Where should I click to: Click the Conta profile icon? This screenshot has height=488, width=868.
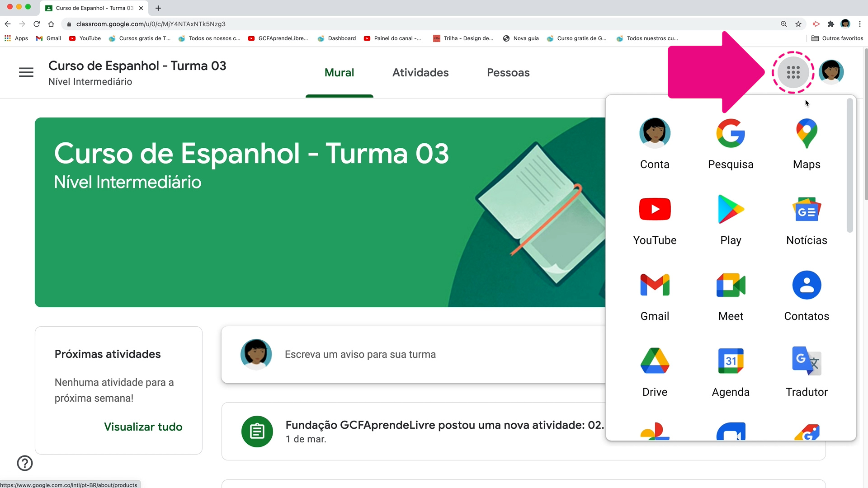coord(655,132)
